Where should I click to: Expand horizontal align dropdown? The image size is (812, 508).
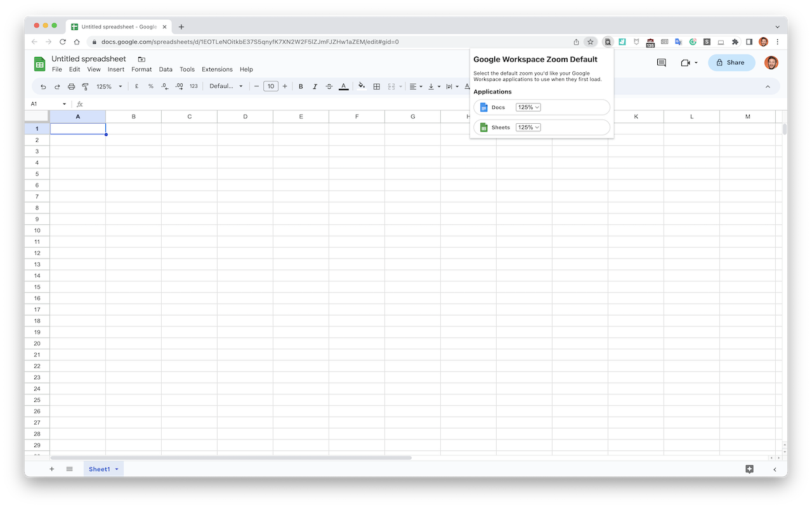tap(421, 87)
